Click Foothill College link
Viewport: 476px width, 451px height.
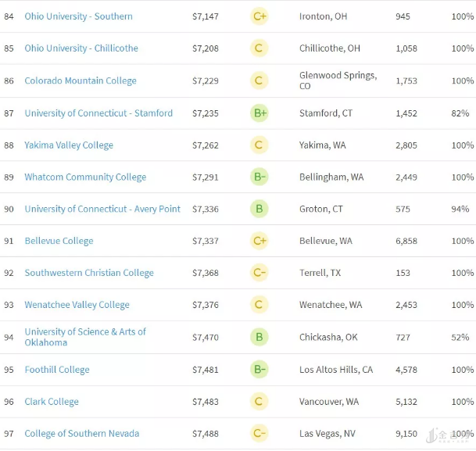57,370
